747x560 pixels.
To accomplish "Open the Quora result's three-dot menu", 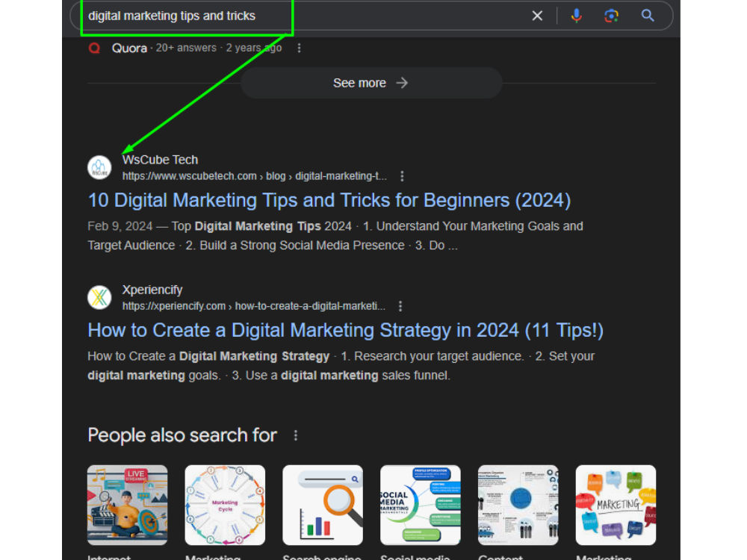I will point(299,48).
